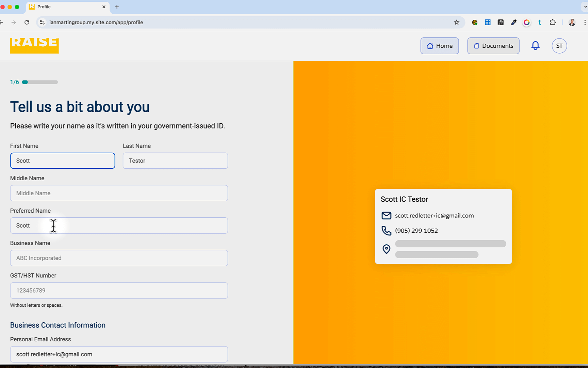Viewport: 588px width, 368px height.
Task: Open a new browser tab
Action: click(117, 7)
